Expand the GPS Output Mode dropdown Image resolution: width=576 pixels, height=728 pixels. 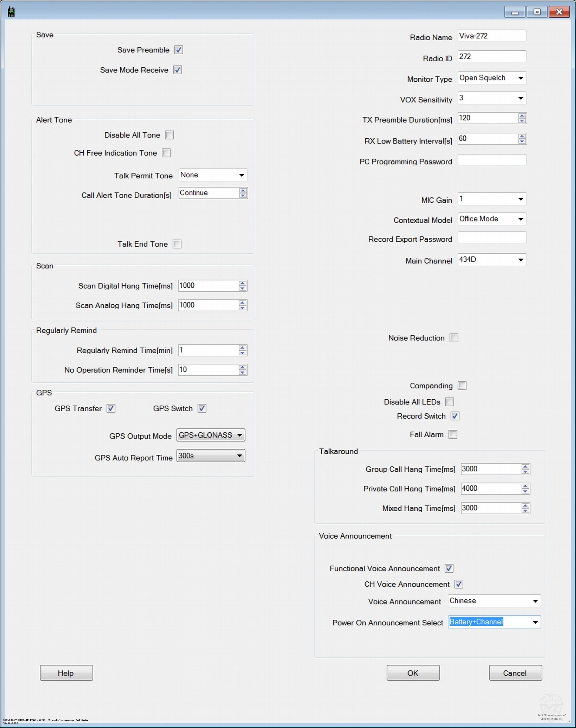click(239, 435)
